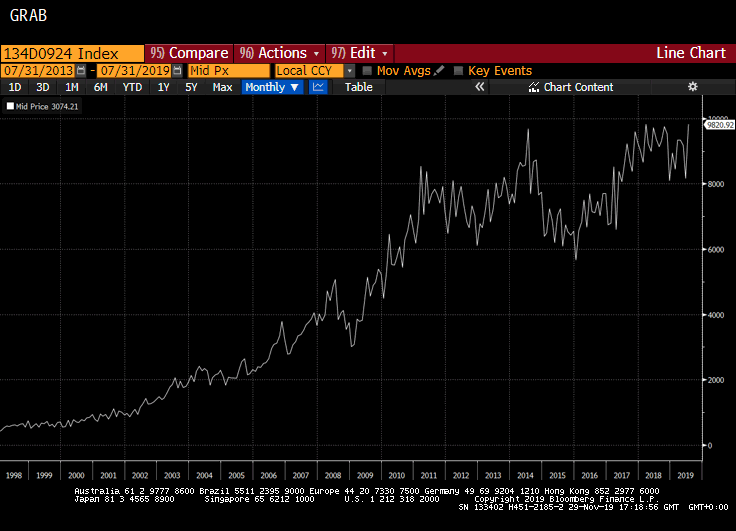Click the 2019 year label on axis

pos(685,475)
